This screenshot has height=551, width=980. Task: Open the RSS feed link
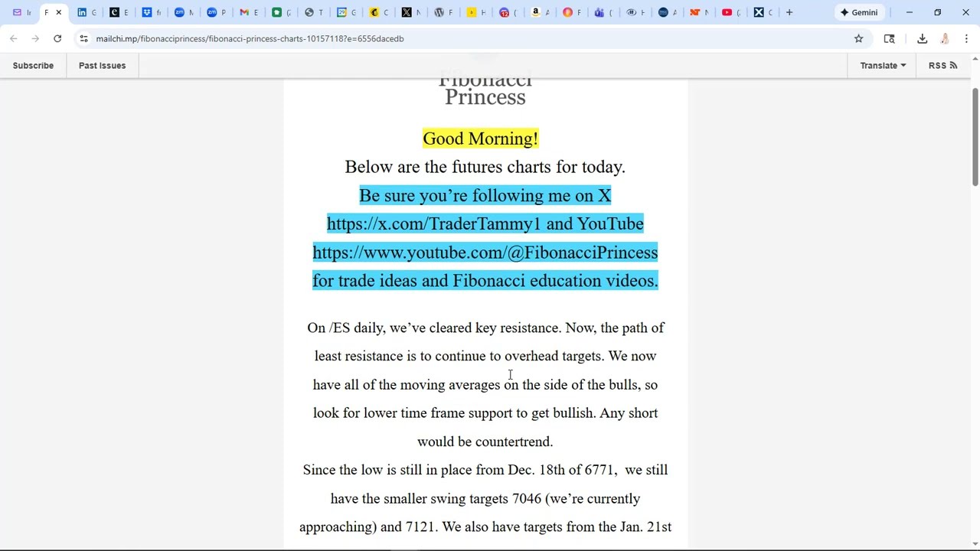coord(942,65)
